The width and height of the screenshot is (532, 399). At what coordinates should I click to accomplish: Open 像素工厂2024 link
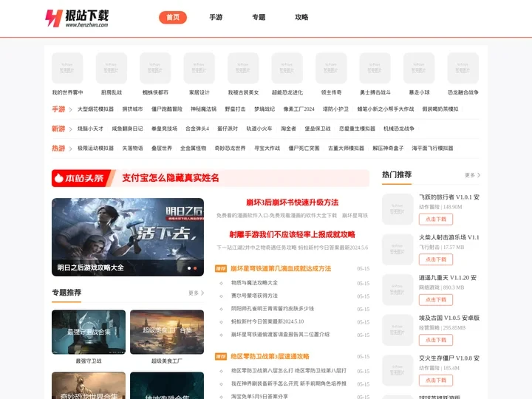click(x=299, y=109)
